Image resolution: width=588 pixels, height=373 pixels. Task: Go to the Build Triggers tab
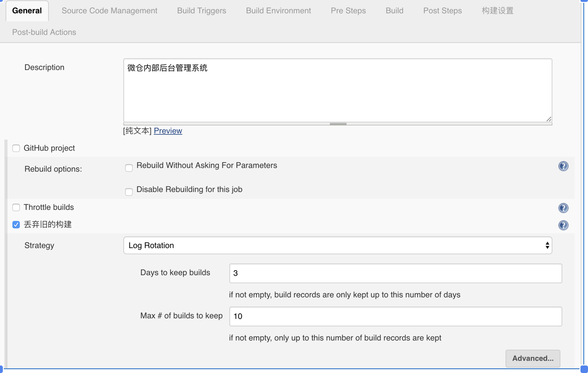click(x=202, y=11)
